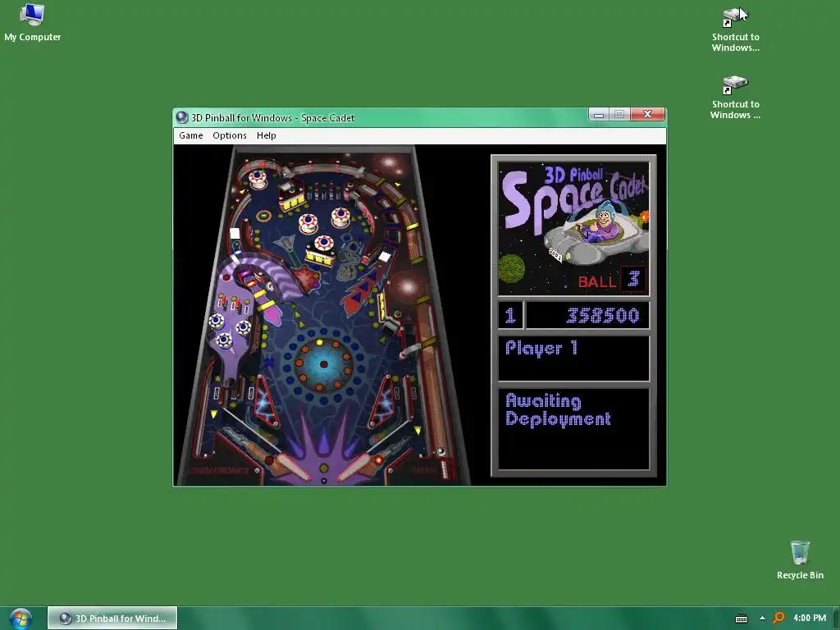Click the BALL 3 indicator
The width and height of the screenshot is (840, 630).
tap(611, 280)
